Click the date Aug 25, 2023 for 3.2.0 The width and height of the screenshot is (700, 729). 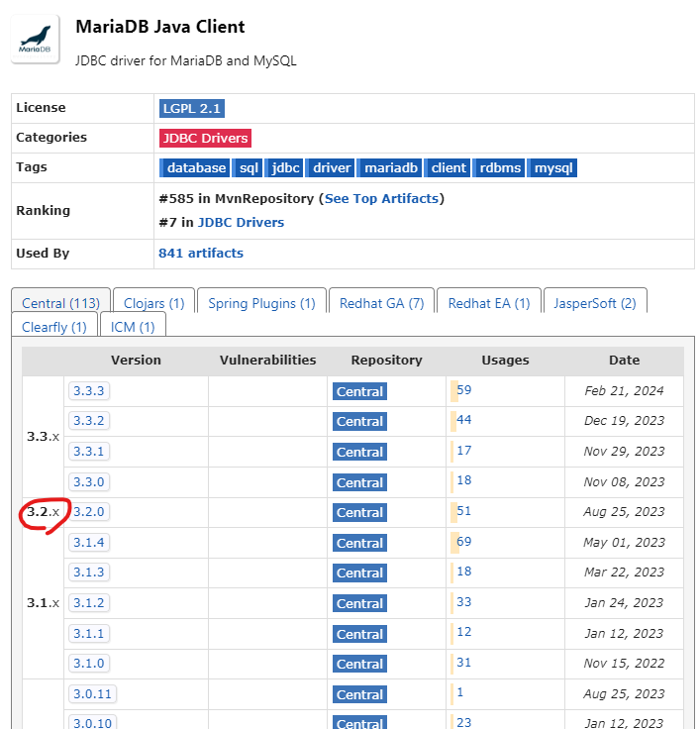click(624, 511)
